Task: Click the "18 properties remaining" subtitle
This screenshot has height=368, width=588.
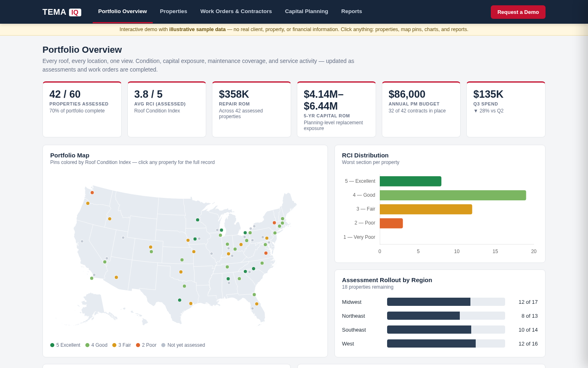Action: 368,287
